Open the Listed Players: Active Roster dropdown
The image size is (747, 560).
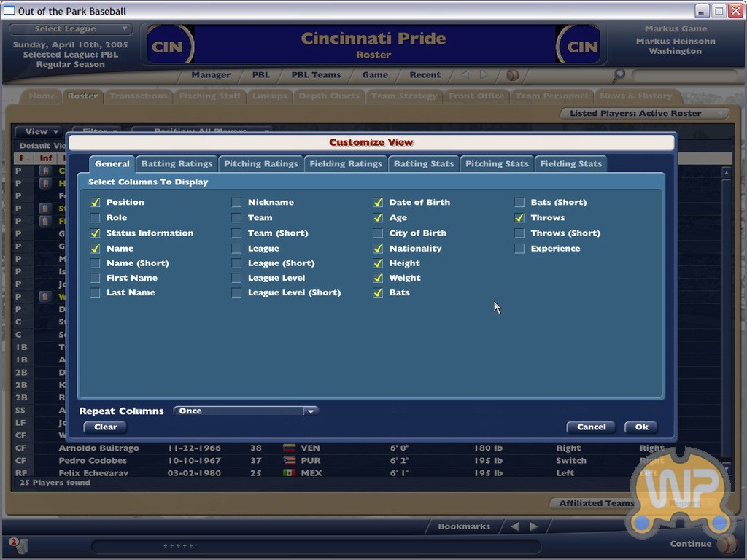click(x=645, y=114)
